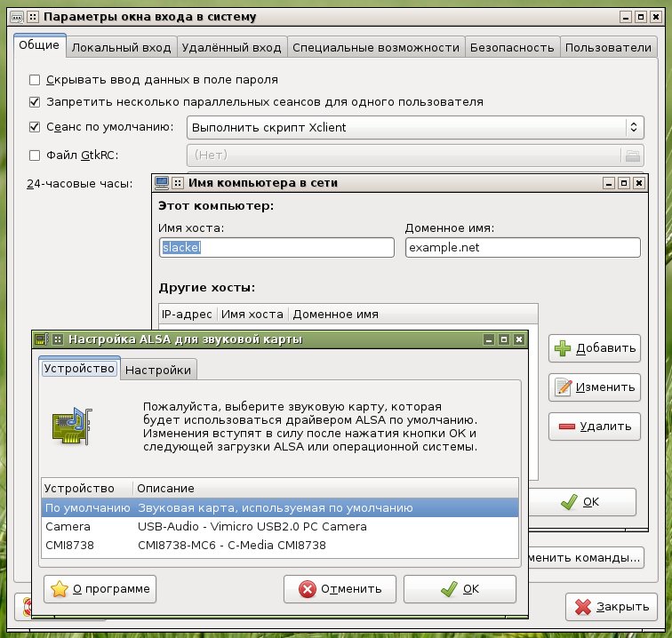Viewport: 672px width, 638px height.
Task: Click the '24-часовые часы:' label
Action: [80, 184]
